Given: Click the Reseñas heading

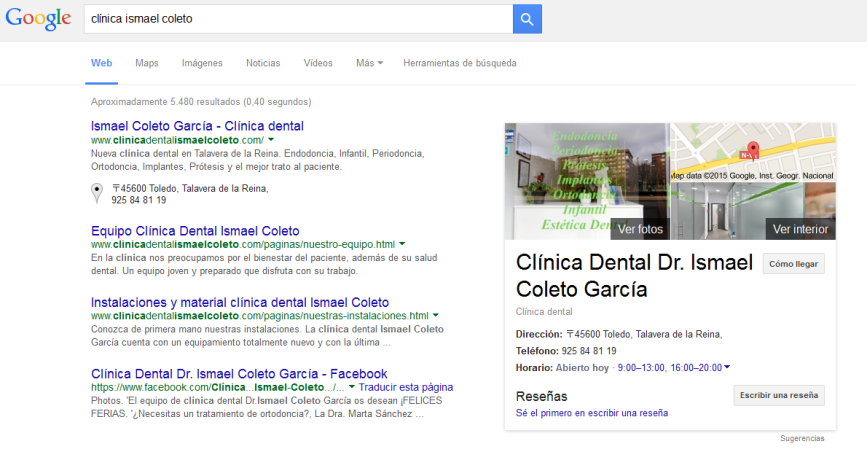Looking at the screenshot, I should click(x=541, y=396).
